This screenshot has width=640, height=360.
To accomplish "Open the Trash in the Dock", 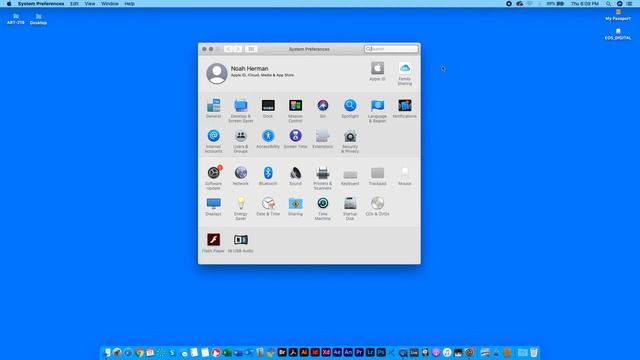I will 533,352.
